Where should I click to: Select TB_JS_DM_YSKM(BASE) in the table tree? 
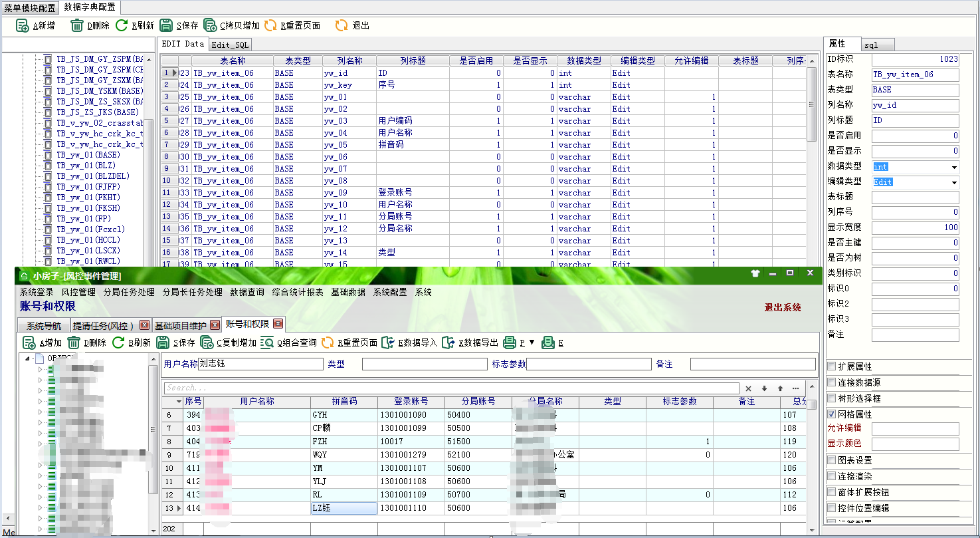click(x=99, y=91)
